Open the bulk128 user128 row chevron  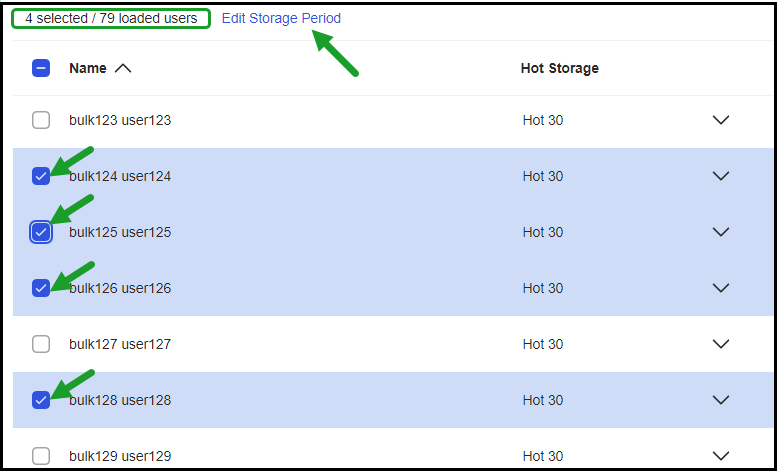pyautogui.click(x=721, y=400)
